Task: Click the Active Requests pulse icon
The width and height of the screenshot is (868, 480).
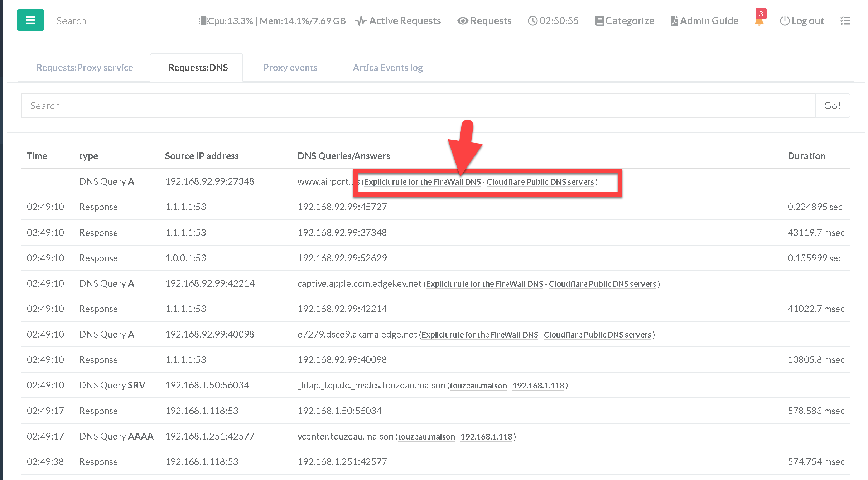Action: pos(361,21)
